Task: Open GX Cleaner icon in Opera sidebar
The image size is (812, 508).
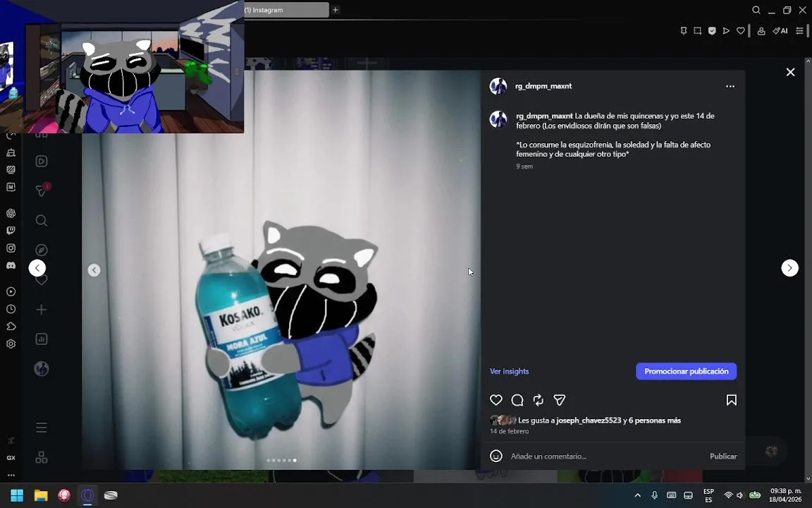Action: [x=11, y=152]
